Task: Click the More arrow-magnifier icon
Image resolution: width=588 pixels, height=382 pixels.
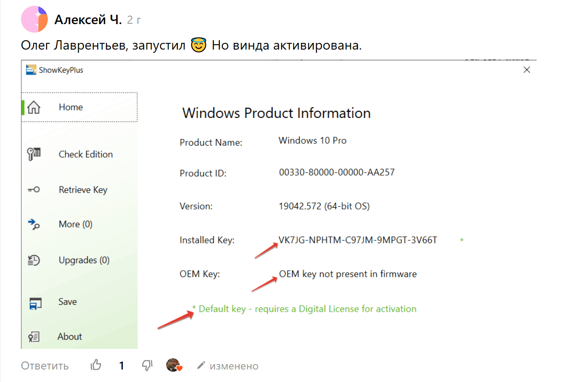Action: click(x=34, y=224)
